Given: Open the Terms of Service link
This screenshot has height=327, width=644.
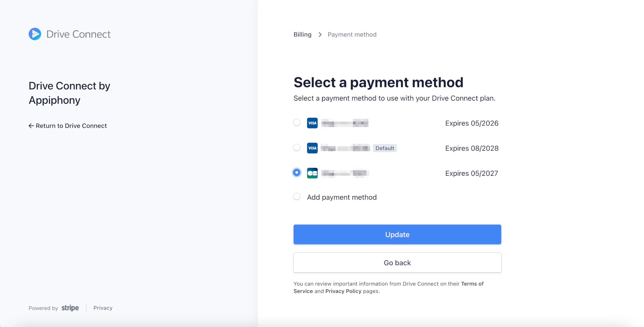Looking at the screenshot, I should 389,287.
